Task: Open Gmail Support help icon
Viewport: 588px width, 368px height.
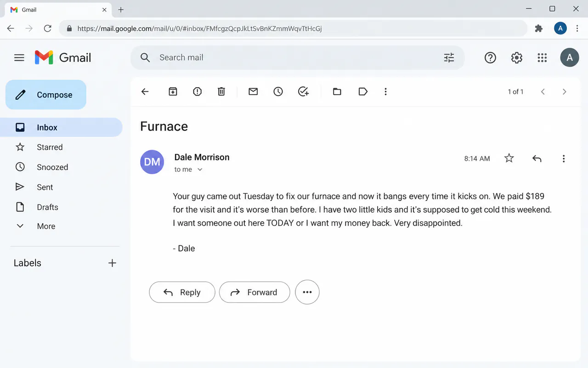Action: (x=490, y=57)
